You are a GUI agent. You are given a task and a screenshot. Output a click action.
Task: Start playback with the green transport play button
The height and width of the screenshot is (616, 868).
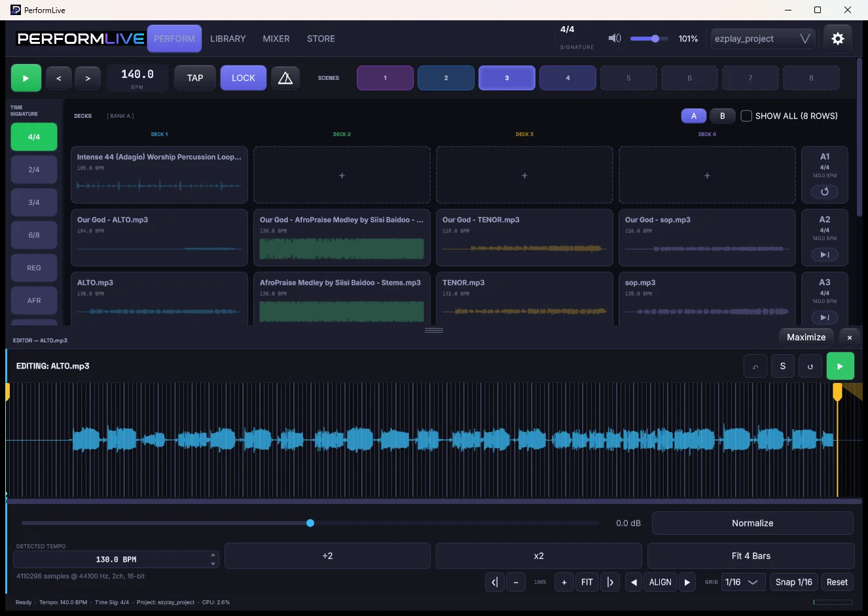[x=26, y=78]
